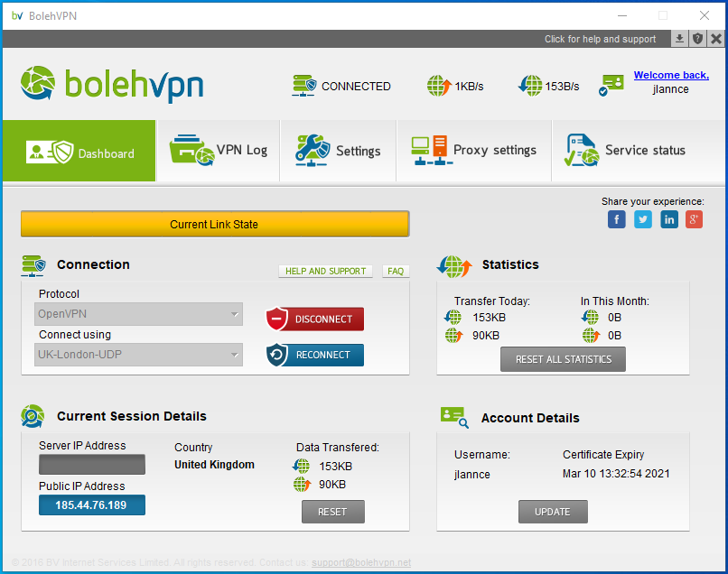Click Data Transfered download icon

point(301,466)
